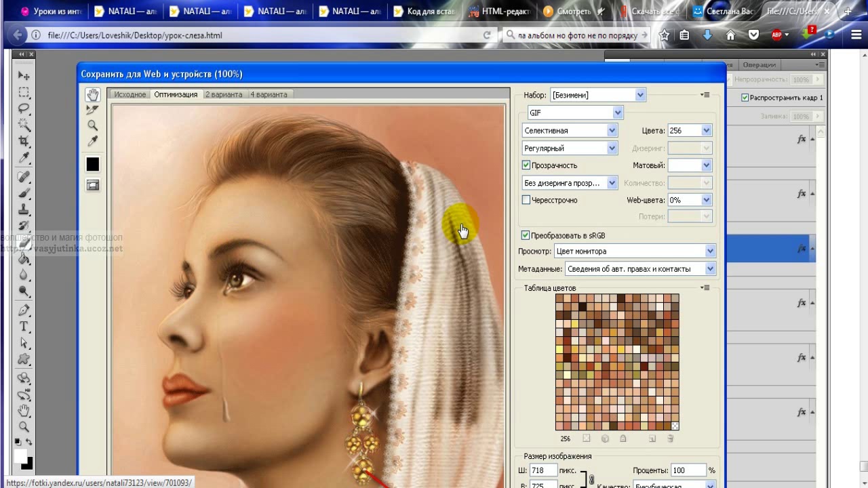Viewport: 868px width, 488px height.
Task: Click the foreground color swatch in toolbar
Action: pyautogui.click(x=21, y=455)
